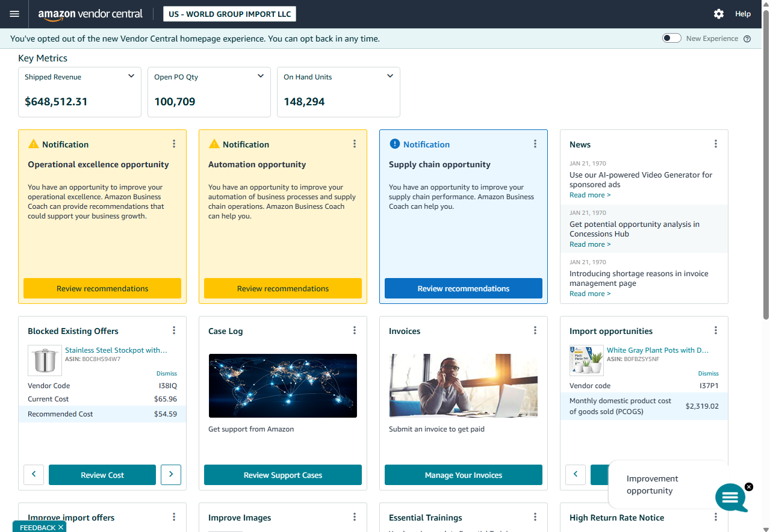Open Read more for AI-powered Video Generator
770x532 pixels.
pos(590,195)
